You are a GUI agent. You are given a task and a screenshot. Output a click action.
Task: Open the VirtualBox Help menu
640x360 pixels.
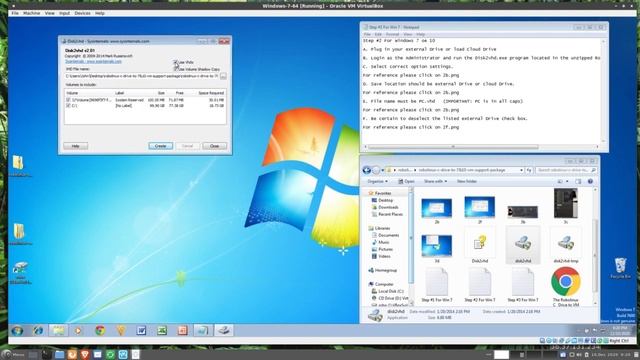pyautogui.click(x=100, y=13)
